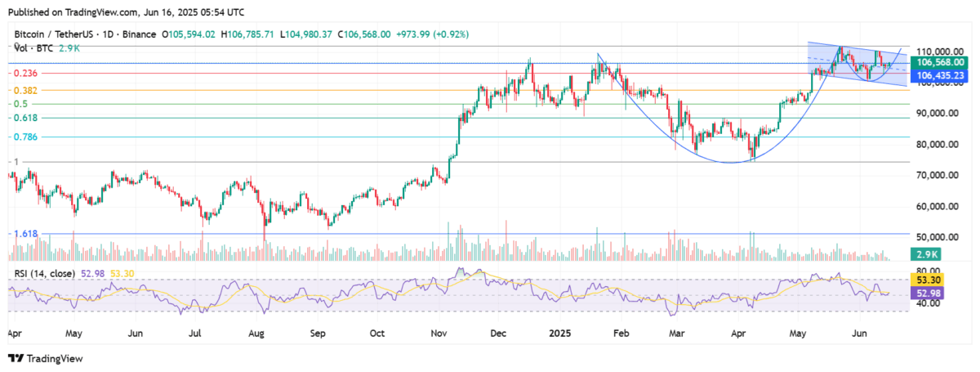Click the close value C106,568.00 in the header
Image resolution: width=980 pixels, height=372 pixels.
365,34
